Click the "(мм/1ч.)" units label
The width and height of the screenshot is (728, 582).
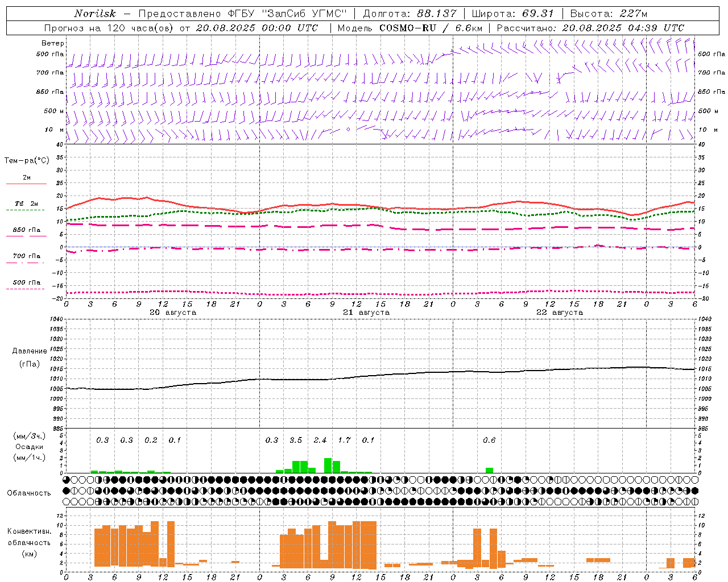point(29,458)
